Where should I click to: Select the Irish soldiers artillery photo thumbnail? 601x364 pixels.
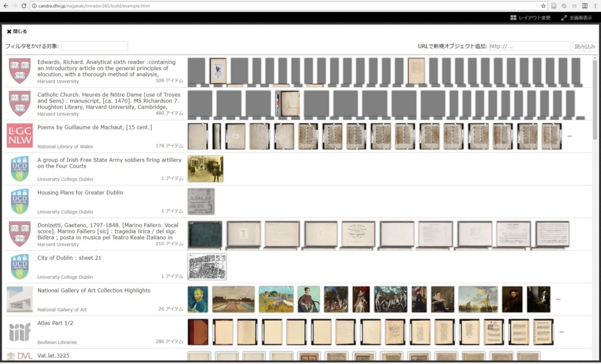[x=205, y=169]
